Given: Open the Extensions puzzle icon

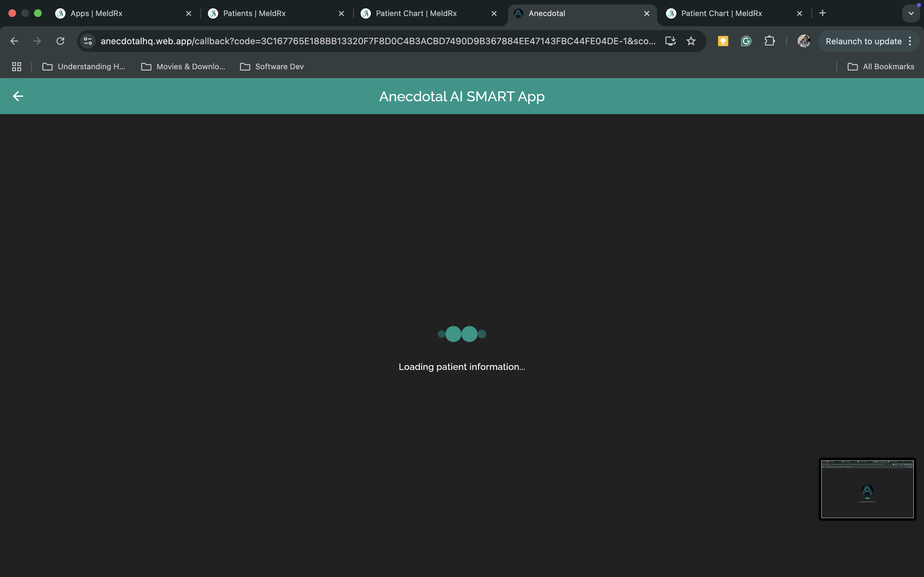Looking at the screenshot, I should [769, 41].
